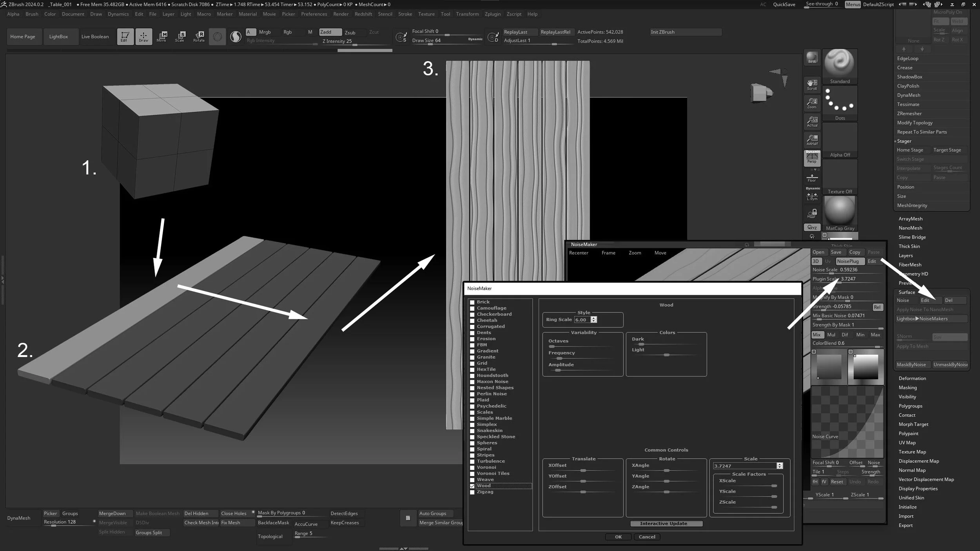The image size is (980, 551).
Task: Toggle the Persp perspective icon
Action: pos(812,158)
